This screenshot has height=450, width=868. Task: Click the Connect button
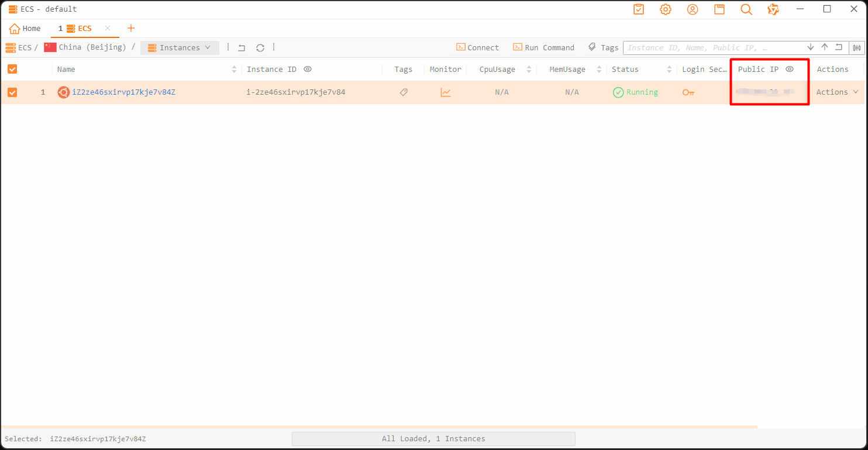tap(477, 48)
